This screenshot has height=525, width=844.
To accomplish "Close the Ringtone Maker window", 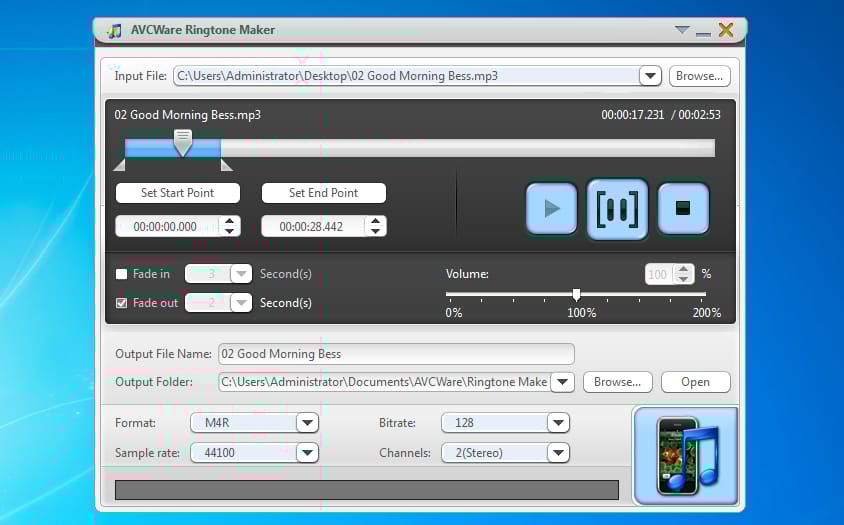I will pyautogui.click(x=726, y=30).
